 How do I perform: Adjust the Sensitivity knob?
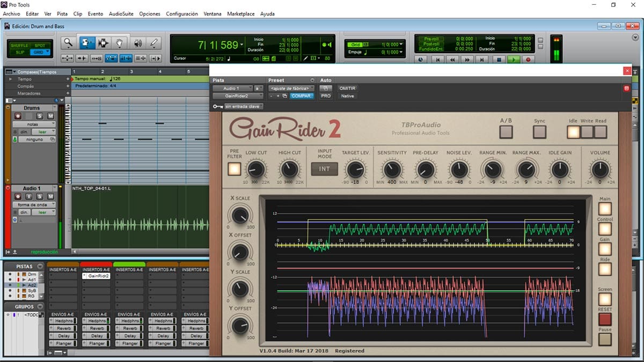[392, 169]
